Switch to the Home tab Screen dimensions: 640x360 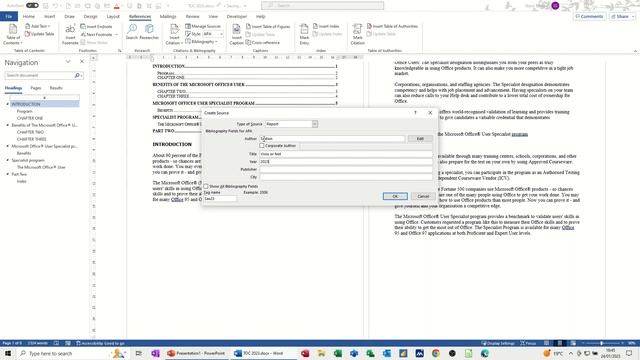pyautogui.click(x=29, y=16)
